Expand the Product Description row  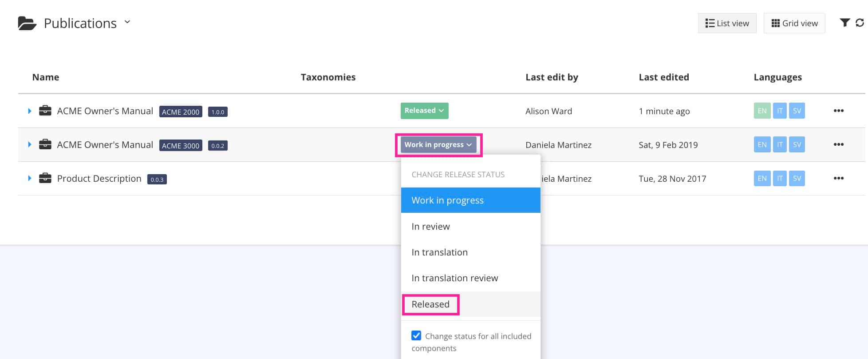(x=30, y=178)
